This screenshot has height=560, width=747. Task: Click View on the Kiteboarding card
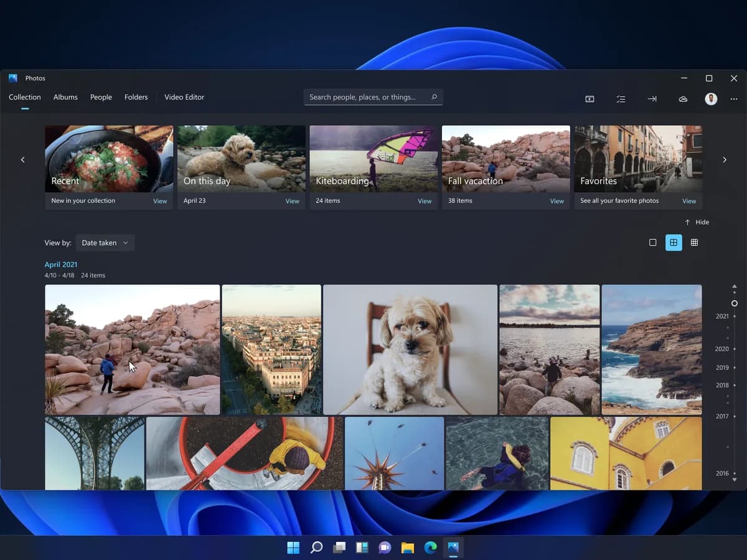pos(425,201)
